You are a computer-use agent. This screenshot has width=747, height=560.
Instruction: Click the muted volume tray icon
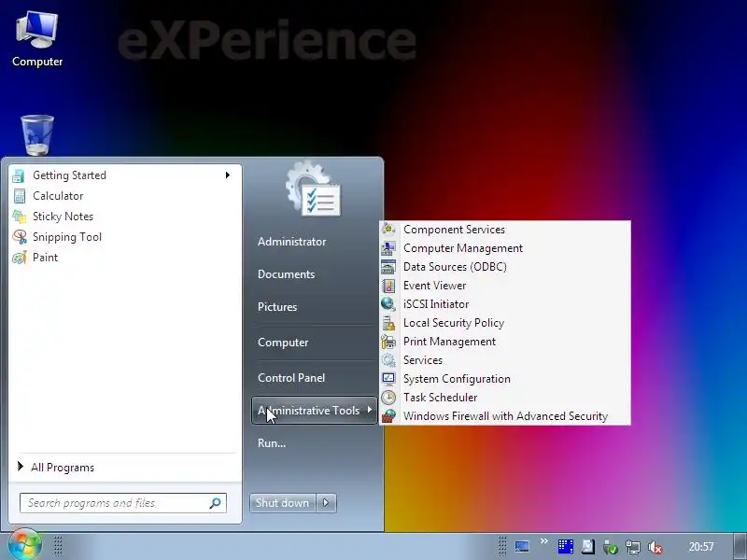655,547
